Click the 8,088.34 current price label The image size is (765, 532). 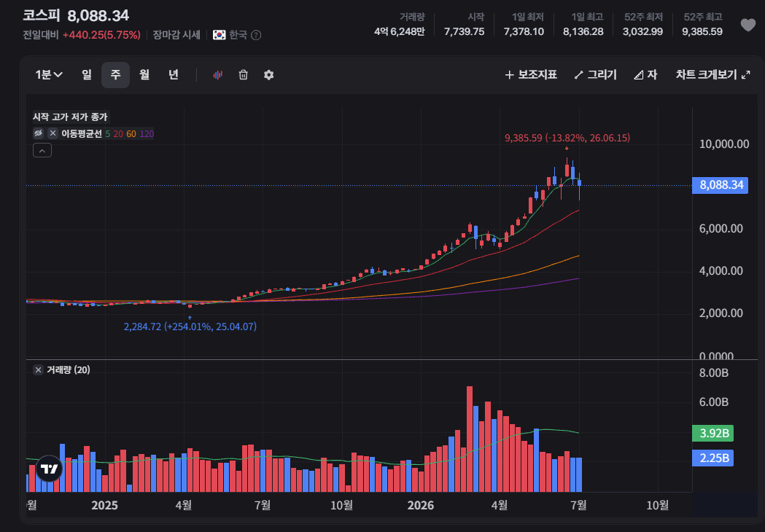pyautogui.click(x=720, y=185)
